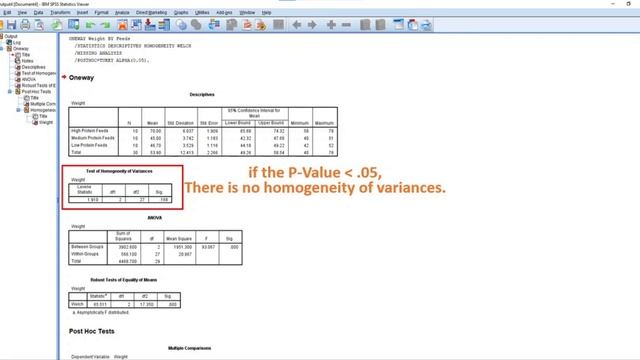
Task: Select Post Hoc Tests item in outline
Action: (36, 91)
